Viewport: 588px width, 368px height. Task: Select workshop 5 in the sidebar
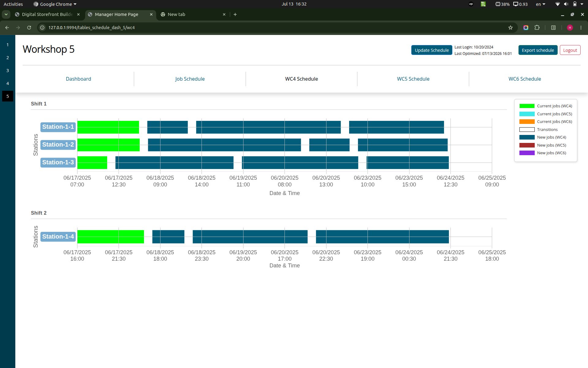pos(8,96)
